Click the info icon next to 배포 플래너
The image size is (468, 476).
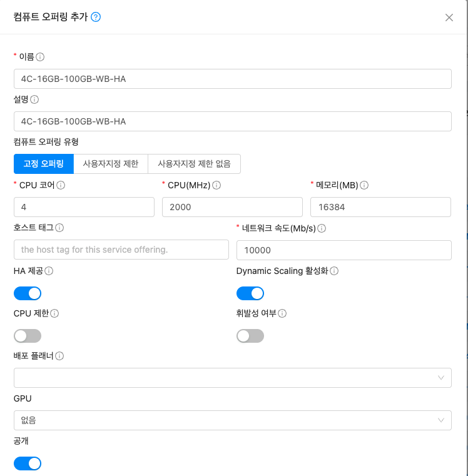click(59, 356)
